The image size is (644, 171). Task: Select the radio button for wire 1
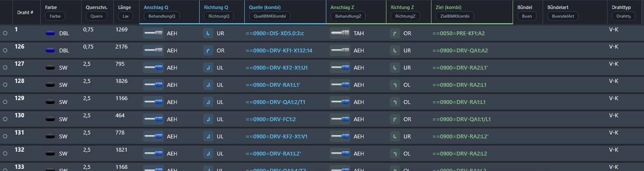coord(5,33)
